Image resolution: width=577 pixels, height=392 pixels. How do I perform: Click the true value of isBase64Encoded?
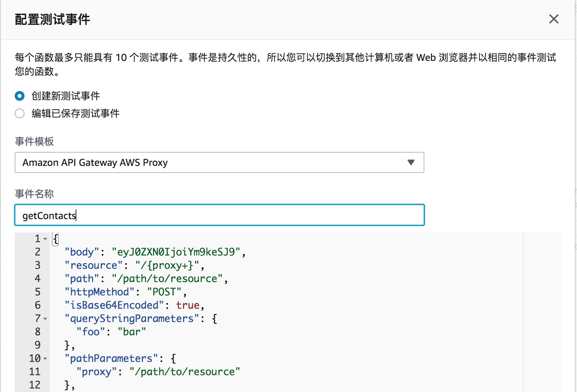188,305
